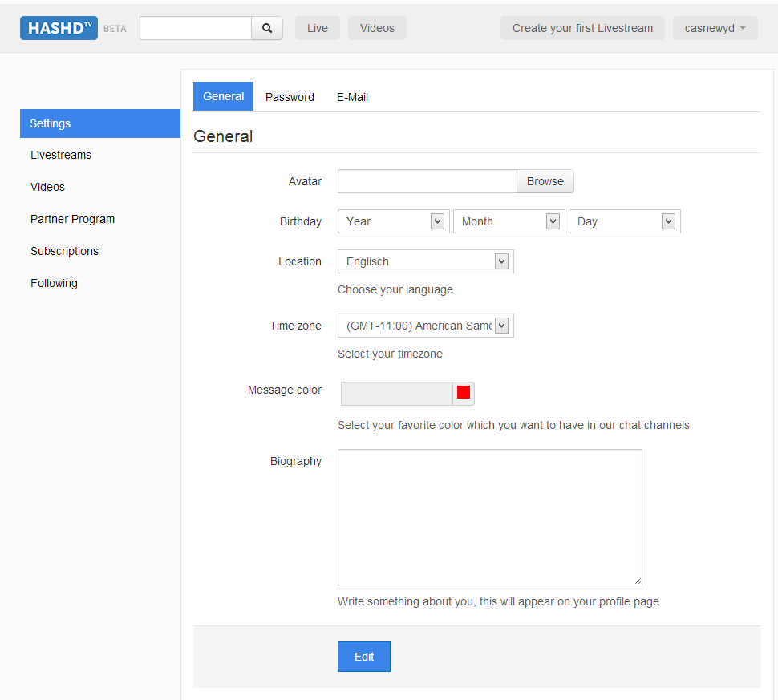Open Videos from the top navigation bar
This screenshot has width=778, height=700.
(377, 28)
